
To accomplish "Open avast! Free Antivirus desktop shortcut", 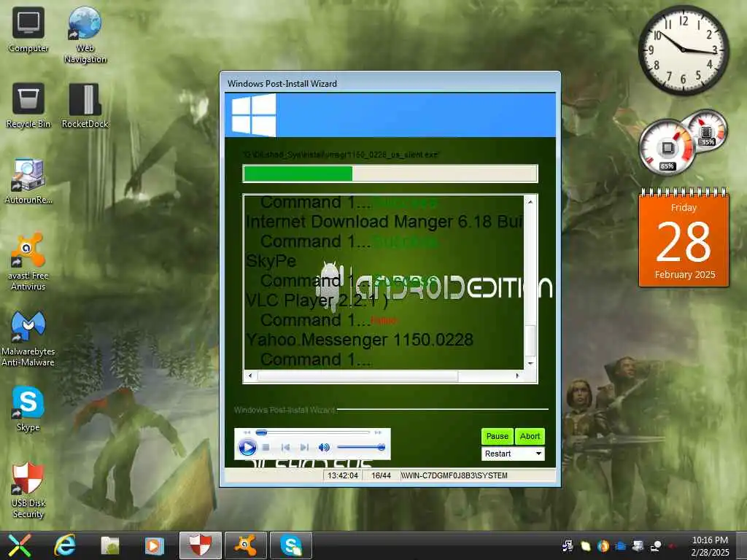I will pos(28,262).
